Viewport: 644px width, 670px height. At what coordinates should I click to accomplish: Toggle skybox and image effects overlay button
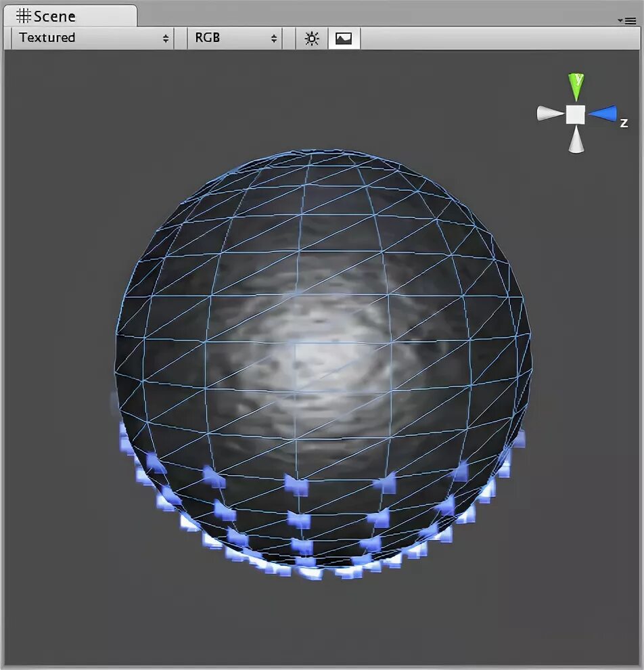click(x=344, y=39)
